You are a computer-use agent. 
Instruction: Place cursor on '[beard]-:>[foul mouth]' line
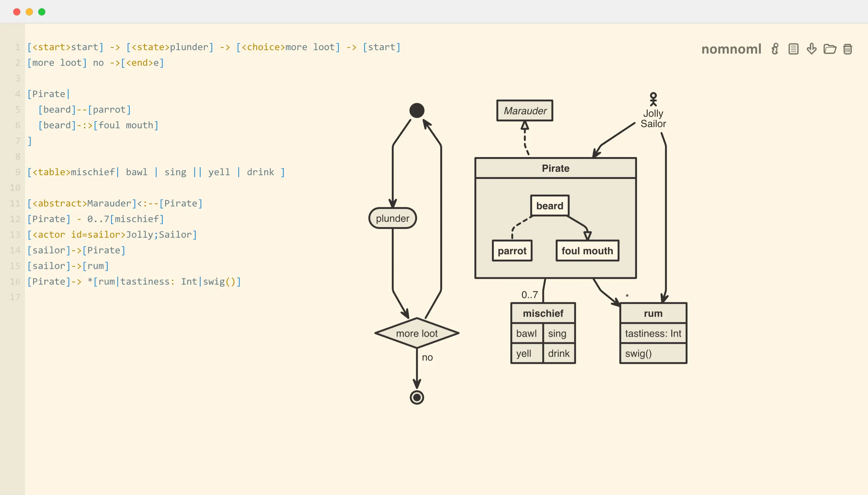98,125
